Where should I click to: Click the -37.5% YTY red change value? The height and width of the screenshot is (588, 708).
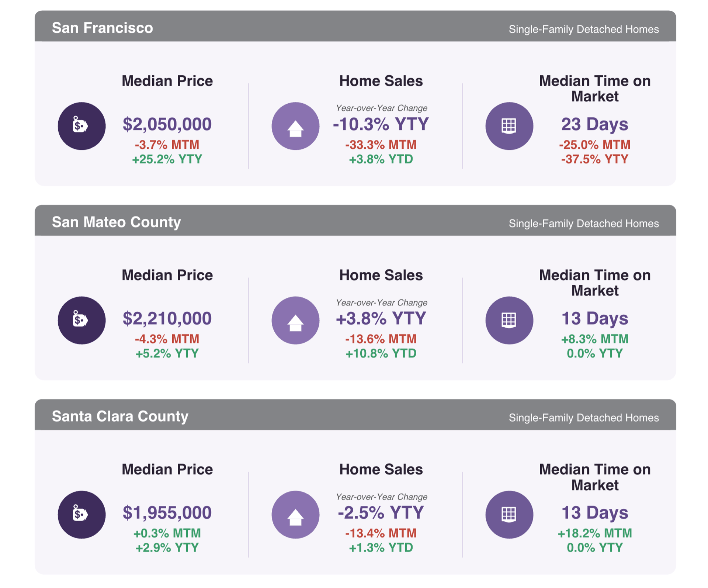(594, 159)
